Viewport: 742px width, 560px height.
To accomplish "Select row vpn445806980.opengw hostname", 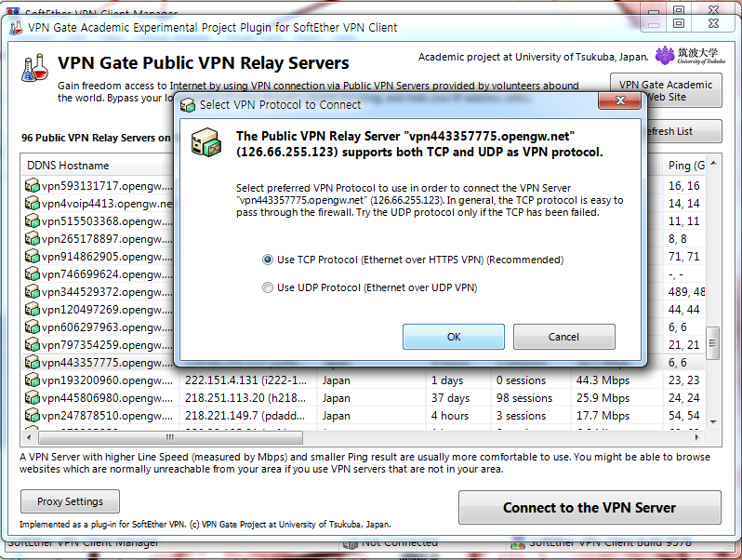I will [x=107, y=398].
